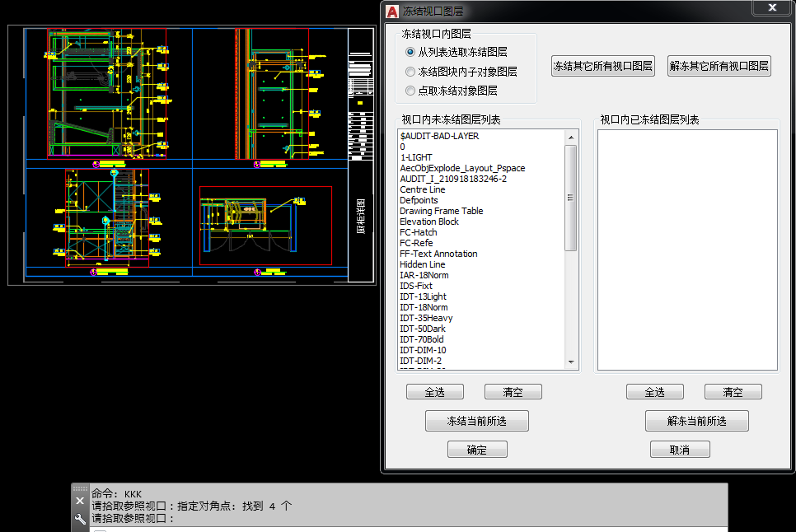Close the command line panel X icon
Viewport: 796px width, 532px height.
pyautogui.click(x=80, y=501)
